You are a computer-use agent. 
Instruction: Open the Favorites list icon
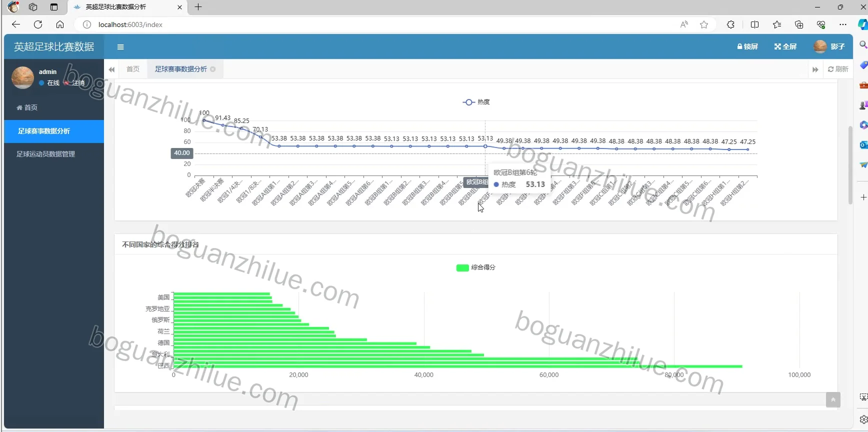coord(776,24)
